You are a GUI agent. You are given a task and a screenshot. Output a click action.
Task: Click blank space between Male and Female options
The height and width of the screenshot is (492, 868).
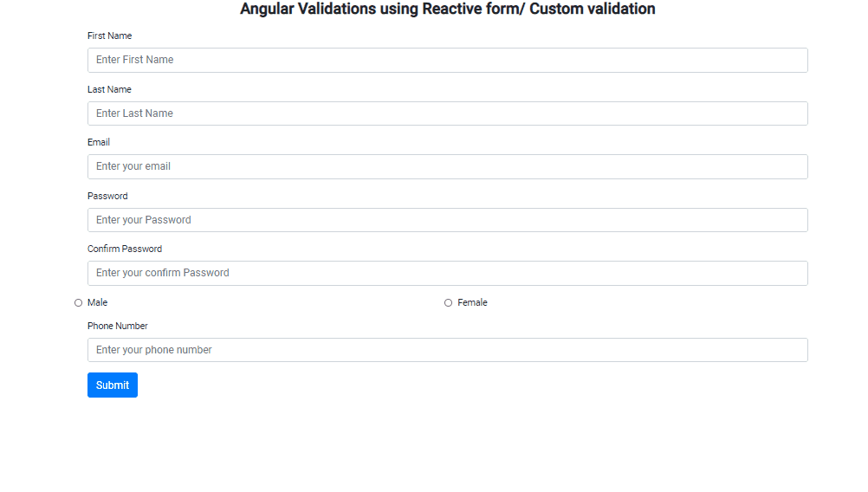(x=277, y=302)
